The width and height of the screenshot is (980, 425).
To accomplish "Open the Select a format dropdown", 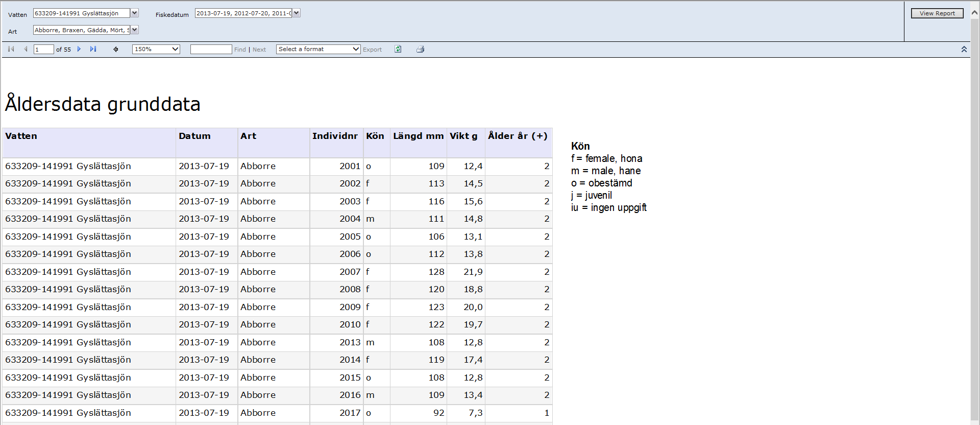I will [318, 49].
